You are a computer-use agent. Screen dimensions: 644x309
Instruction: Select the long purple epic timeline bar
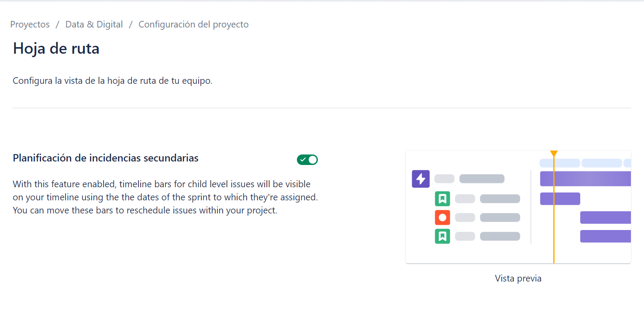pos(585,179)
